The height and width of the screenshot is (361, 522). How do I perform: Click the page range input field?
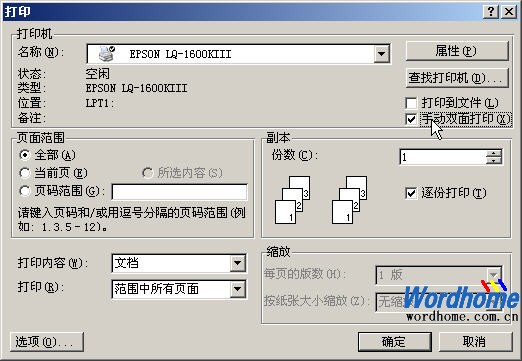pos(179,192)
